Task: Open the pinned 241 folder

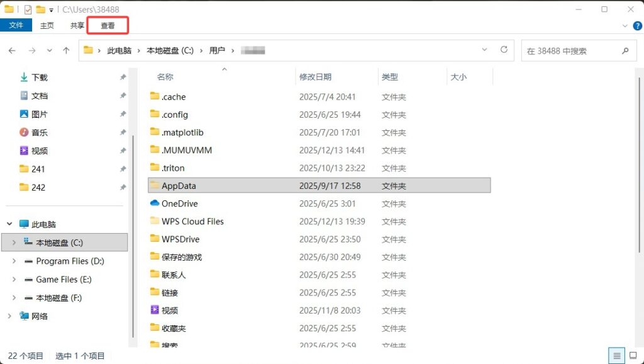Action: 38,169
